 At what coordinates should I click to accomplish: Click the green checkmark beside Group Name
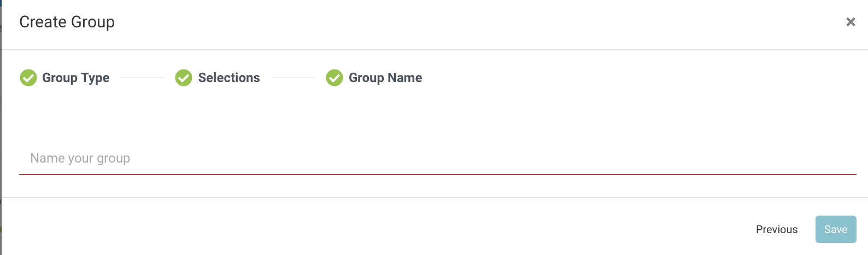335,78
